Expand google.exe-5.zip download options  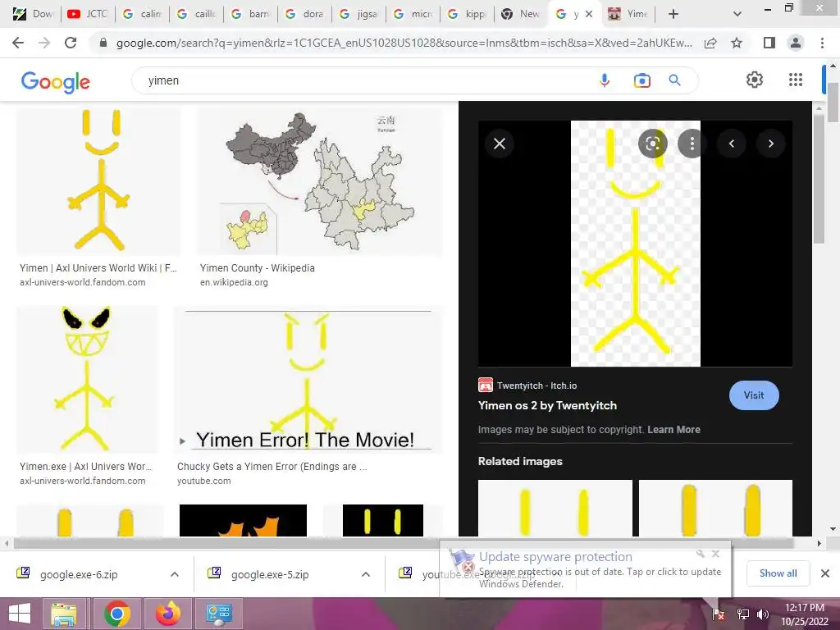[366, 574]
